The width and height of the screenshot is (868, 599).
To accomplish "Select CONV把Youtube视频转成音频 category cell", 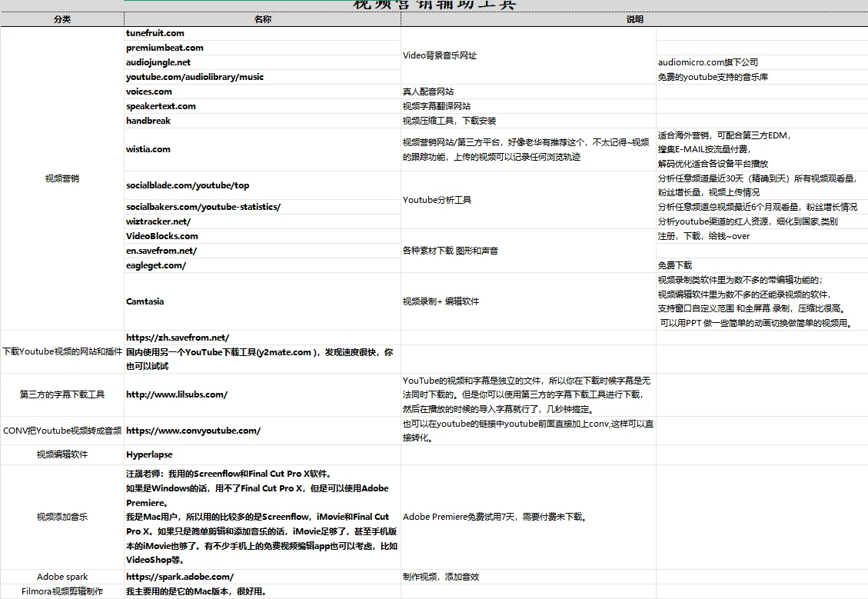I will click(62, 431).
